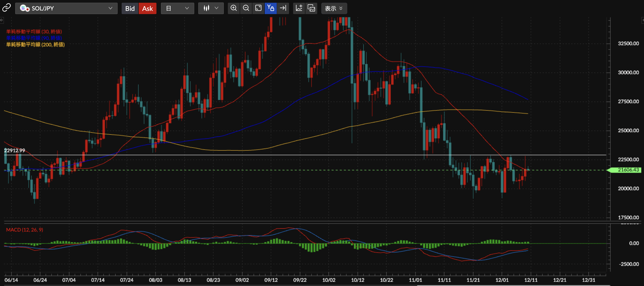The image size is (644, 286).
Task: Click the fit chart to screen icon
Action: pos(258,8)
